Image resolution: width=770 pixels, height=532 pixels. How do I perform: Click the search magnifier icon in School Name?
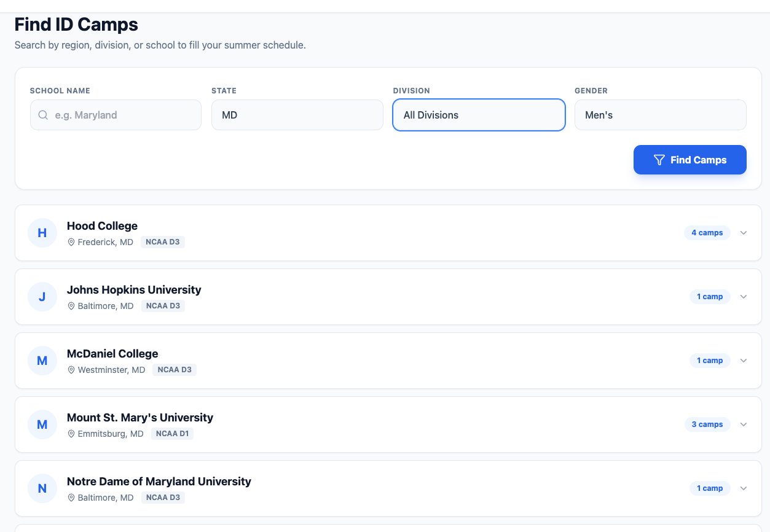click(43, 115)
